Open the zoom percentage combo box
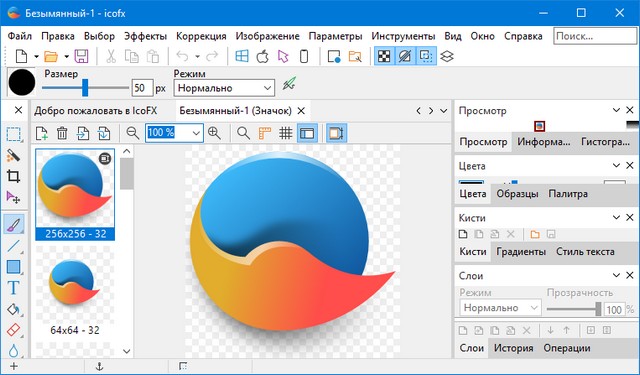Viewport: 640px width, 375px height. point(174,133)
